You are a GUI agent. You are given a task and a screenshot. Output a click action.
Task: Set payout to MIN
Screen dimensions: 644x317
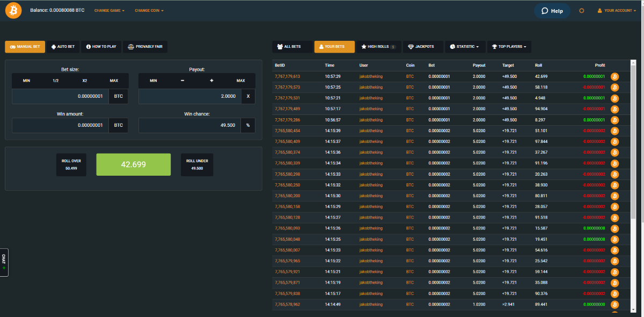point(153,81)
